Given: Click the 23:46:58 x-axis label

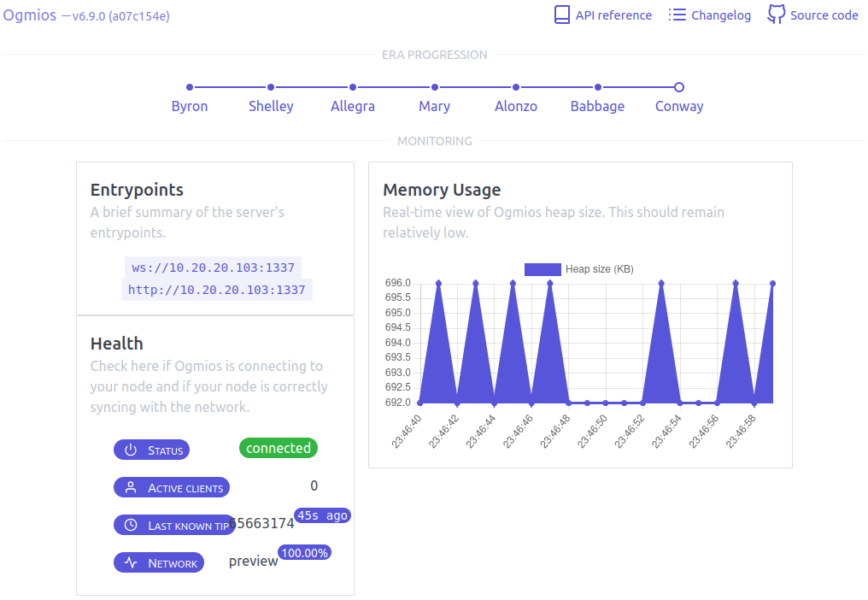Looking at the screenshot, I should click(741, 431).
